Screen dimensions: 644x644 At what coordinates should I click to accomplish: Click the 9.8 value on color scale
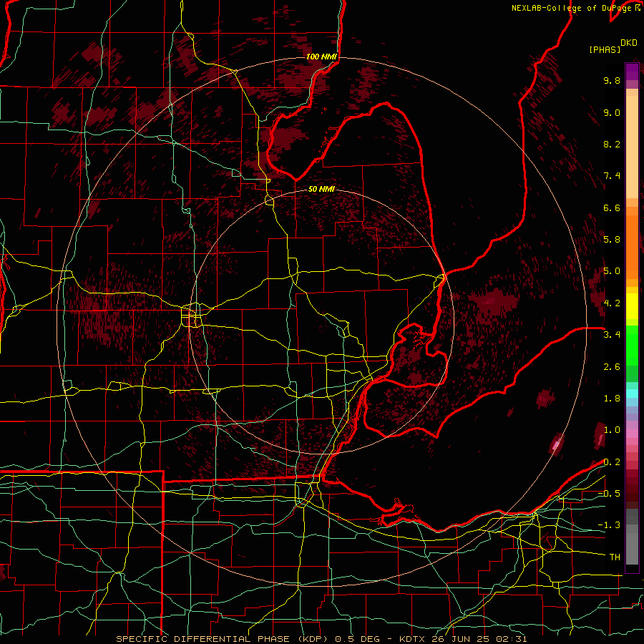pos(612,80)
